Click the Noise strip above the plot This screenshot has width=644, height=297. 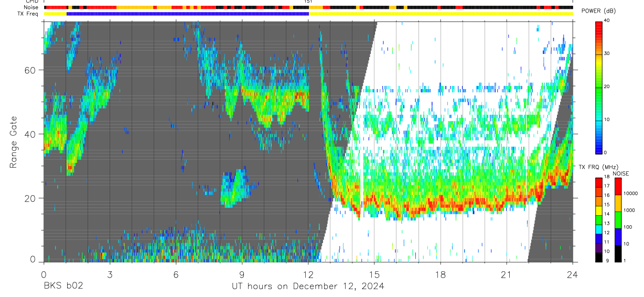(308, 7)
